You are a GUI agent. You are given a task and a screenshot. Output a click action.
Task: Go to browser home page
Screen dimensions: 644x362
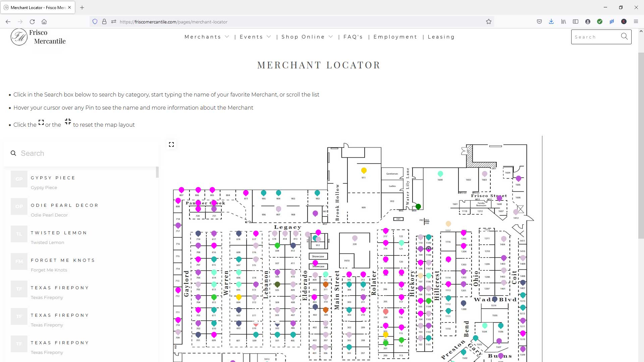pyautogui.click(x=44, y=22)
